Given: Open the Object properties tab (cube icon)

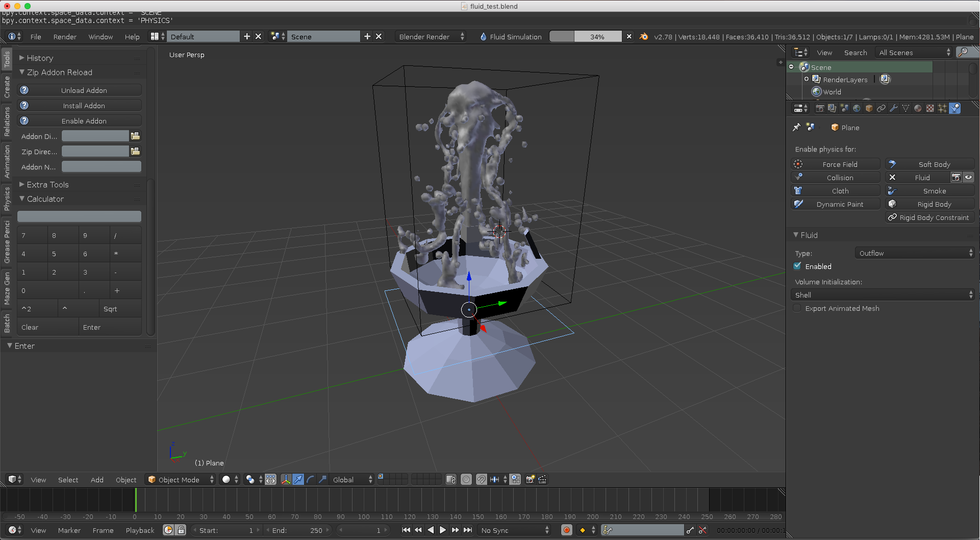Looking at the screenshot, I should (869, 108).
